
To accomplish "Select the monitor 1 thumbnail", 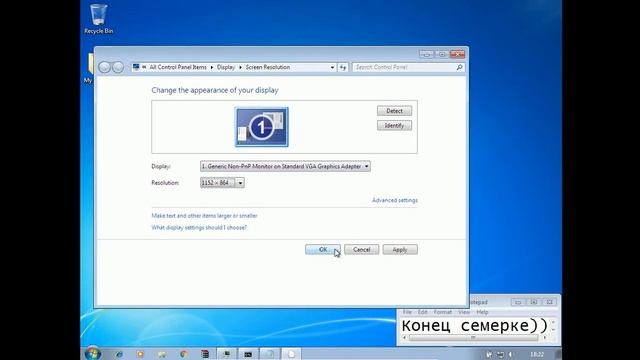I will click(x=262, y=127).
